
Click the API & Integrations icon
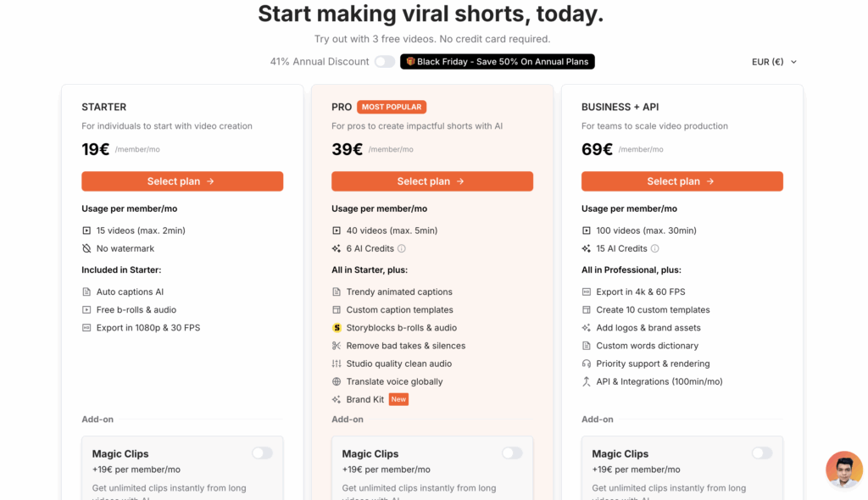(x=587, y=381)
